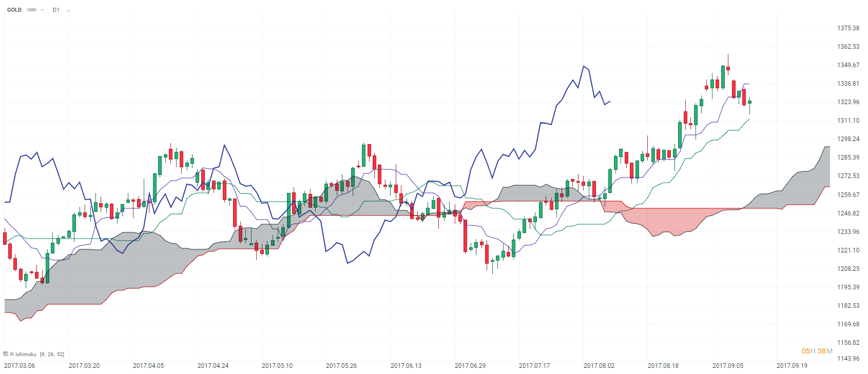Click price level 1259.67 on axis
868x374 pixels.
(848, 195)
